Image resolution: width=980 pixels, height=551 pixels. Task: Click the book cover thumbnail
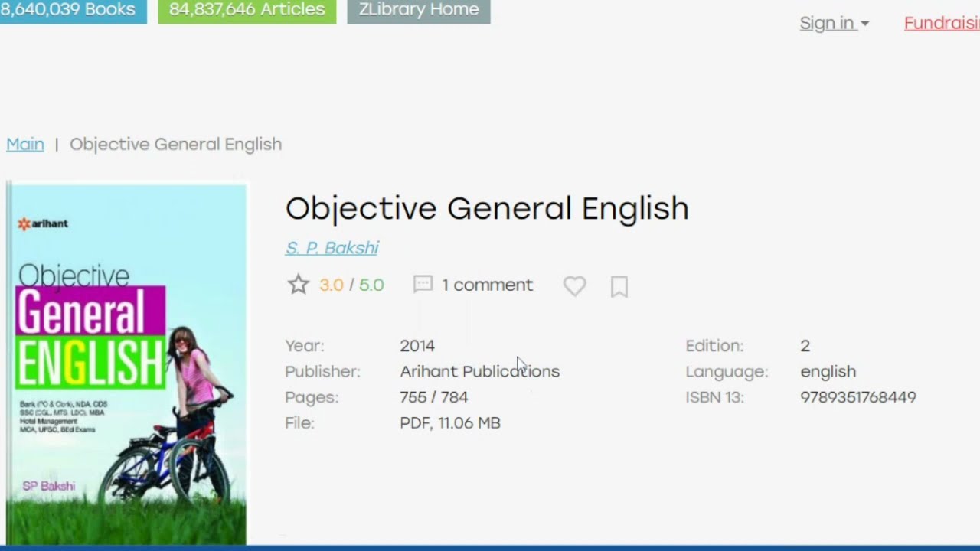(126, 364)
